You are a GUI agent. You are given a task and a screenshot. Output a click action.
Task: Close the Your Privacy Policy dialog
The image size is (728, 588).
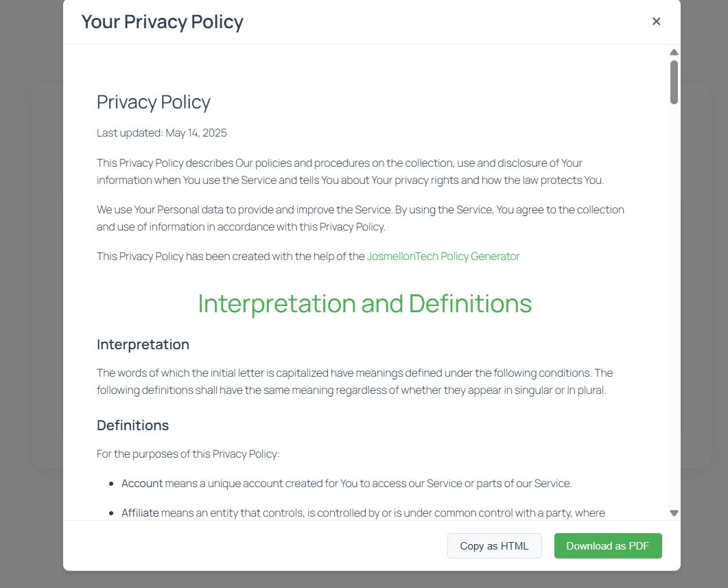coord(656,21)
